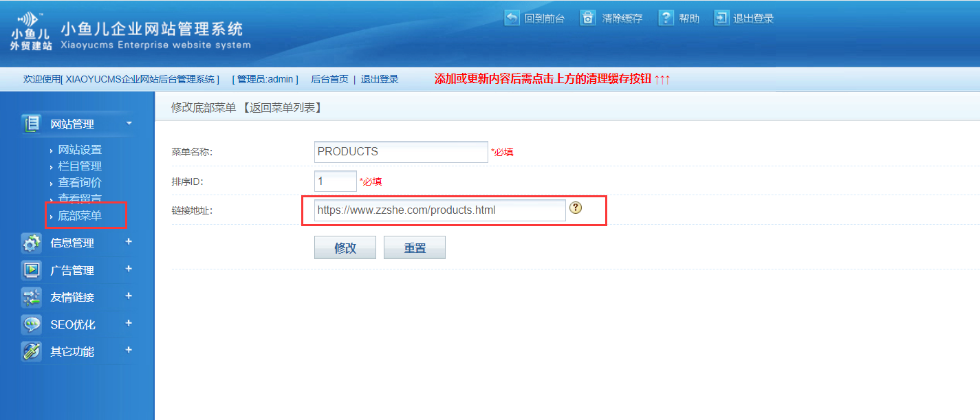The width and height of the screenshot is (980, 420).
Task: Click the help tooltip icon beside 链接地址
Action: (576, 208)
